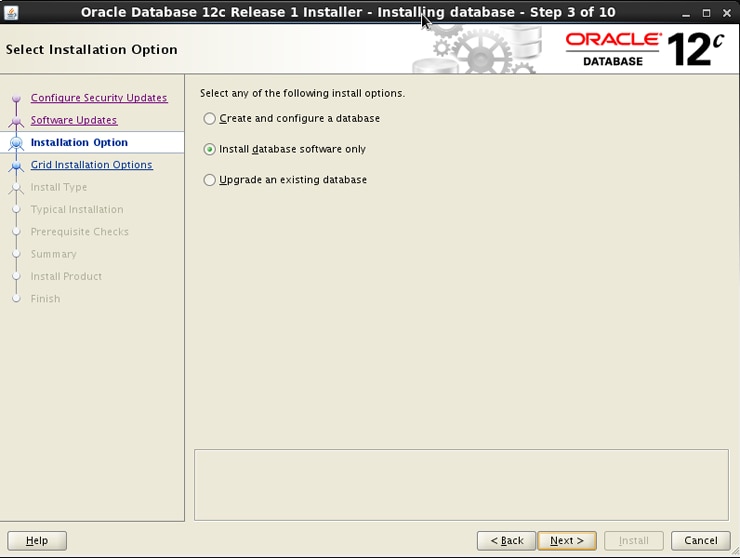Open the Grid Installation Options step link

(x=92, y=165)
